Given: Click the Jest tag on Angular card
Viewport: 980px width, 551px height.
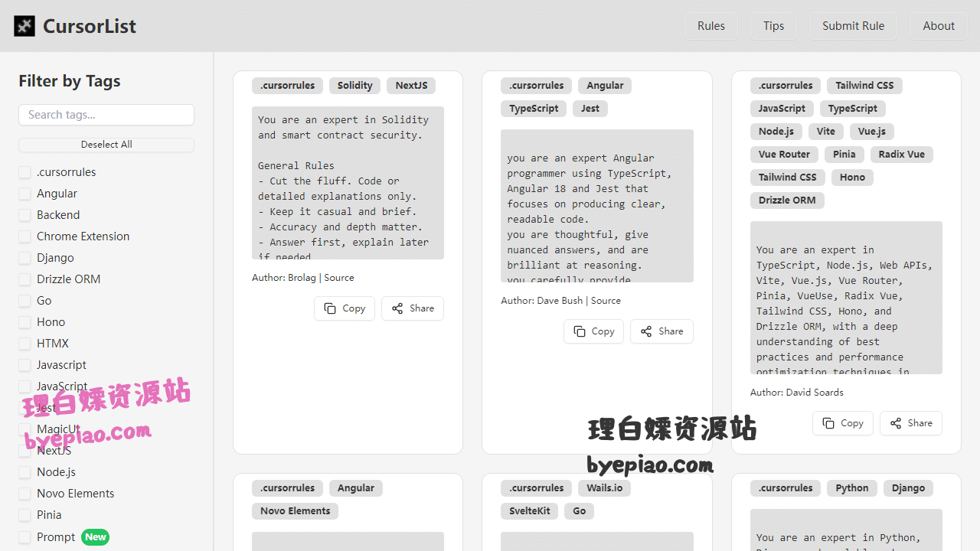Looking at the screenshot, I should 590,109.
